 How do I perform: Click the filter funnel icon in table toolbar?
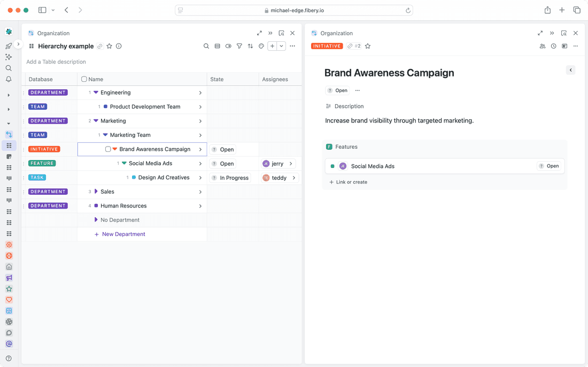(x=239, y=46)
